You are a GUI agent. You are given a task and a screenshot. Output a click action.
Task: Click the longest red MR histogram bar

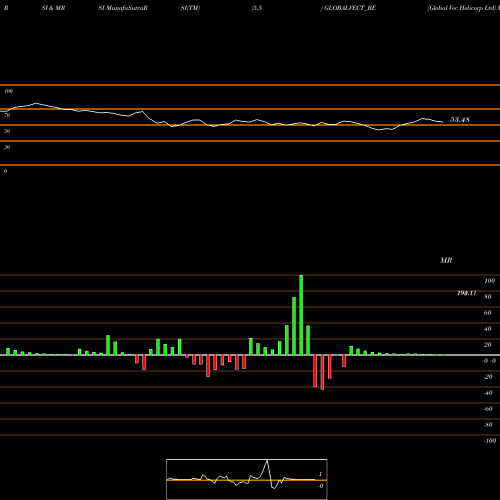(322, 372)
